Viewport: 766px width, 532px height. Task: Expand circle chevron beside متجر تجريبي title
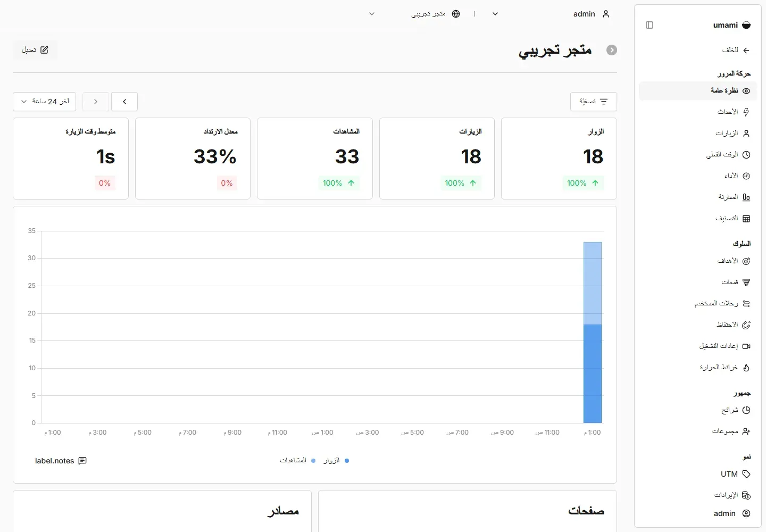click(x=612, y=50)
